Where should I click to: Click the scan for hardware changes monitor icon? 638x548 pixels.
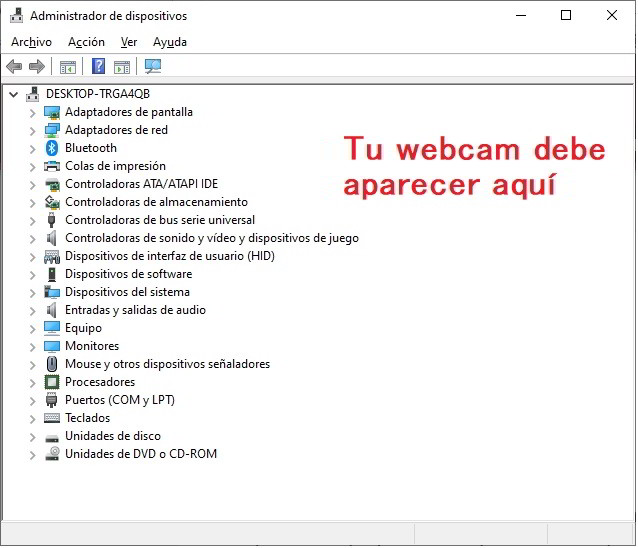click(x=152, y=67)
